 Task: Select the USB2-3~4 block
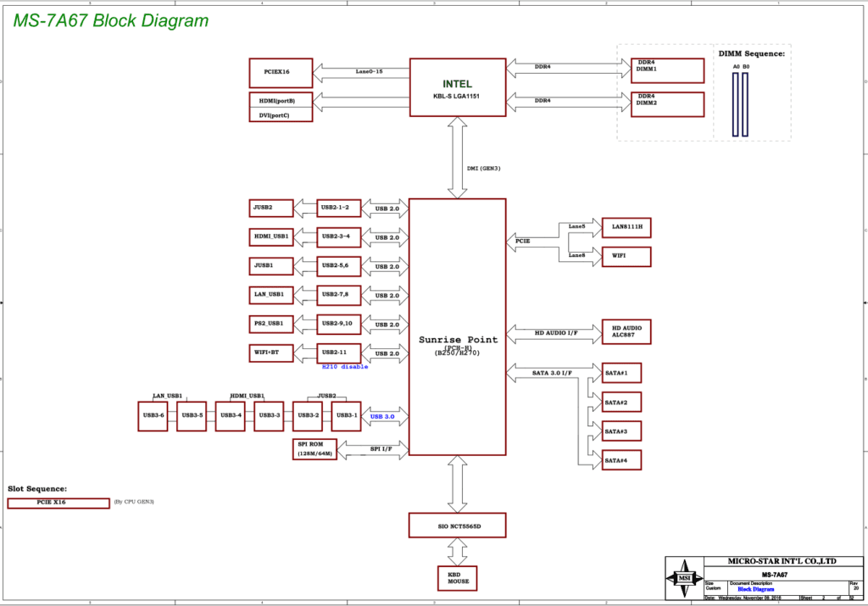[x=339, y=236]
